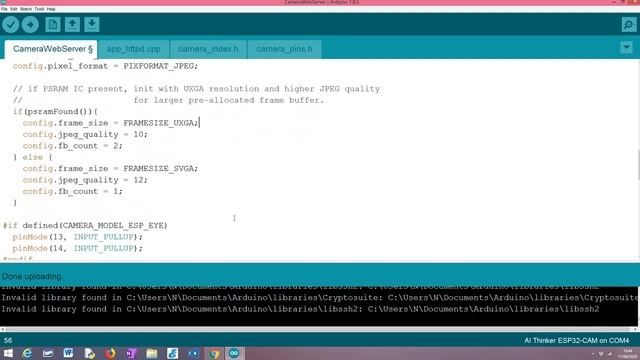Click the 'AI Thinker ESP32-CAM on COM4' status

(x=576, y=340)
